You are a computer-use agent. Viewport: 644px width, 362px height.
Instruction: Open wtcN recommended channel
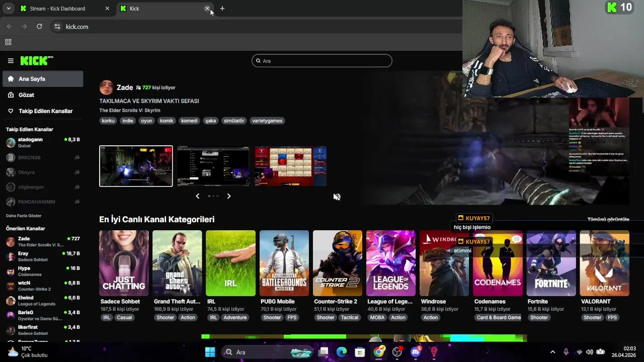43,286
